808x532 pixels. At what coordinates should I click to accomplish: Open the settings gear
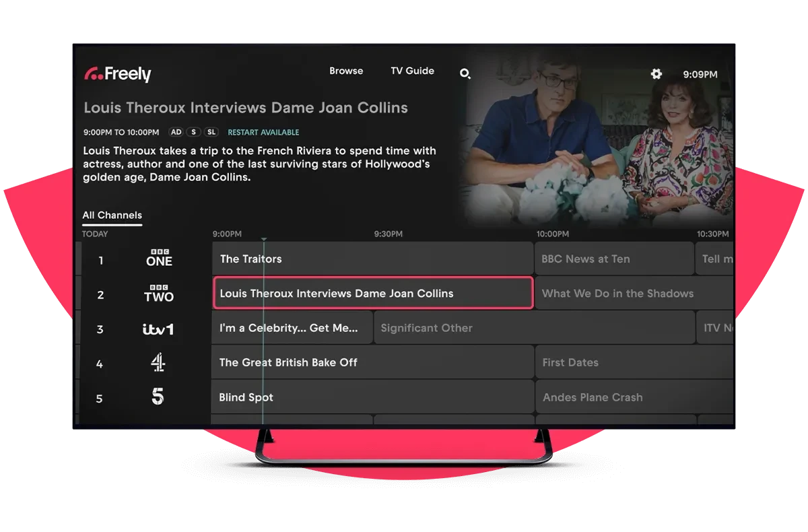coord(655,74)
